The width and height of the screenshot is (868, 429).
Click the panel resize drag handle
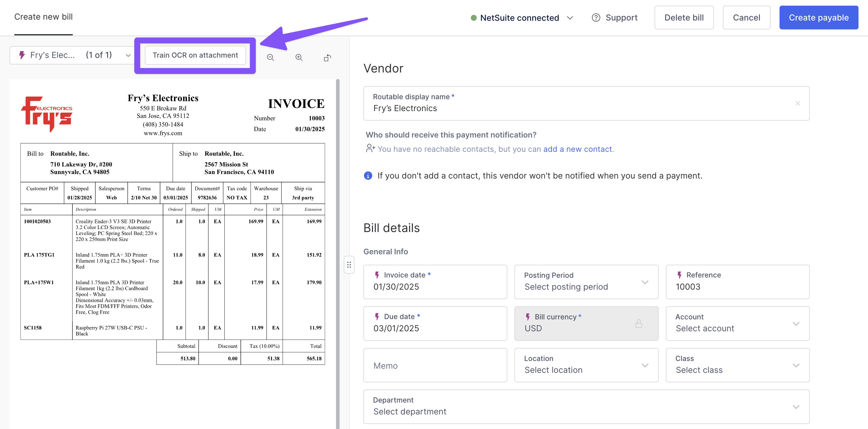coord(349,265)
